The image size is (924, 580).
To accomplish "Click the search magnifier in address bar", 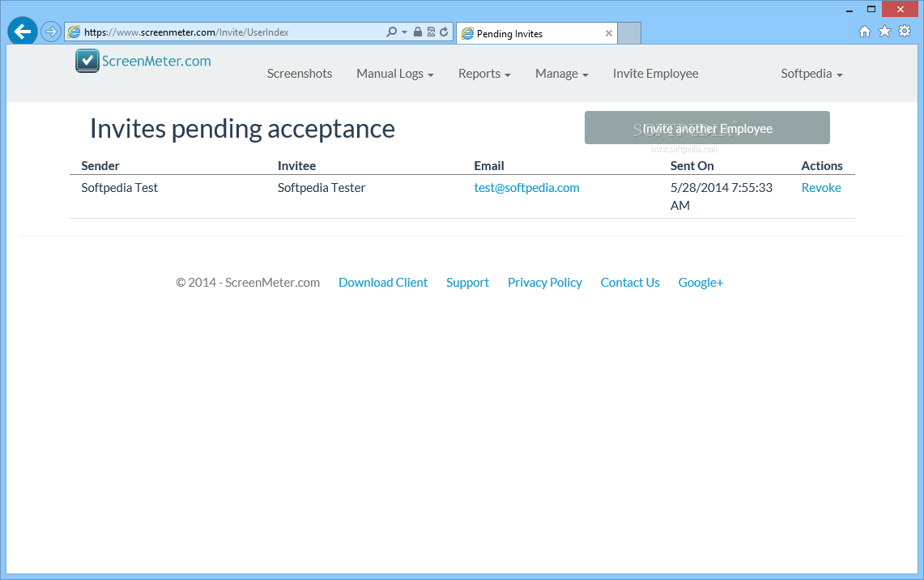I will [391, 32].
